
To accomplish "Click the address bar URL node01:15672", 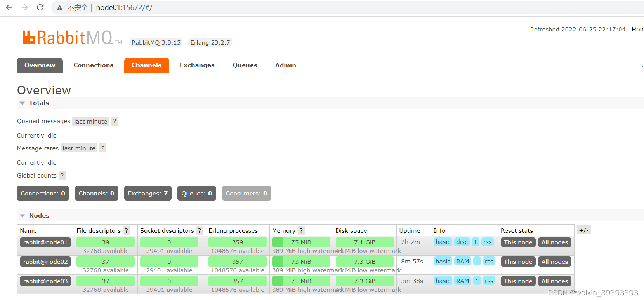I will pos(124,8).
